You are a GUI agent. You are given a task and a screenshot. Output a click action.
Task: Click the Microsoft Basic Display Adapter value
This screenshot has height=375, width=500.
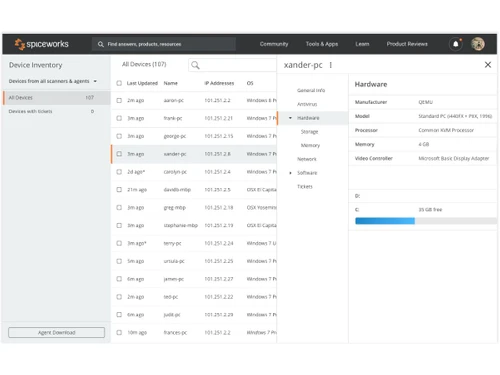(x=453, y=158)
